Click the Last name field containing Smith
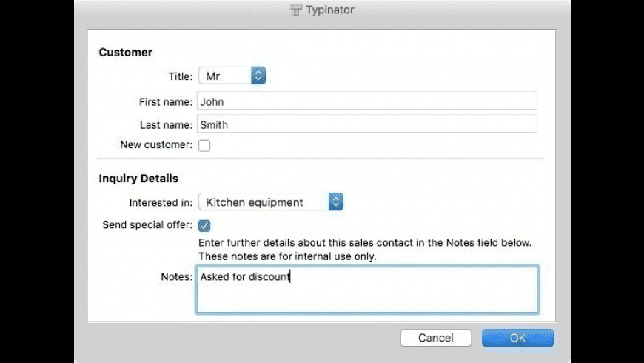Screen dimensions: 644x363 [x=366, y=124]
